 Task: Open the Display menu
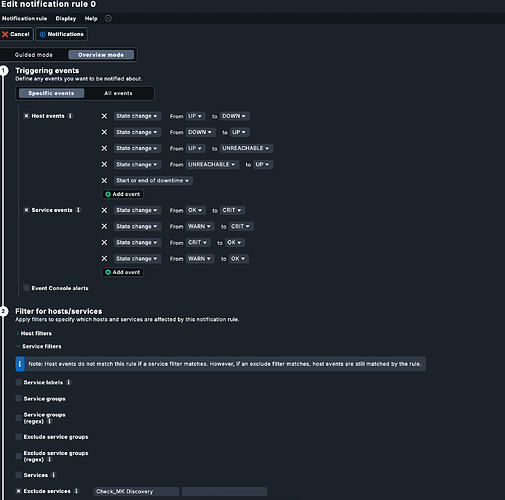[66, 18]
